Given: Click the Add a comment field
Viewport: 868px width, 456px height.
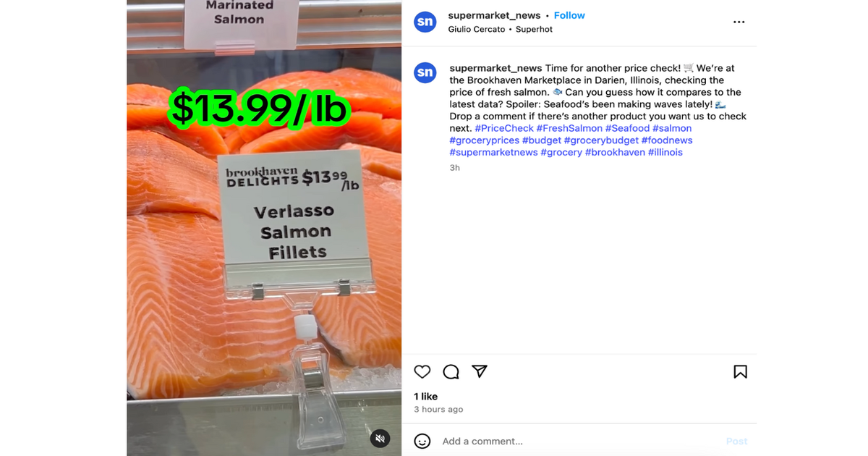Looking at the screenshot, I should (x=579, y=441).
